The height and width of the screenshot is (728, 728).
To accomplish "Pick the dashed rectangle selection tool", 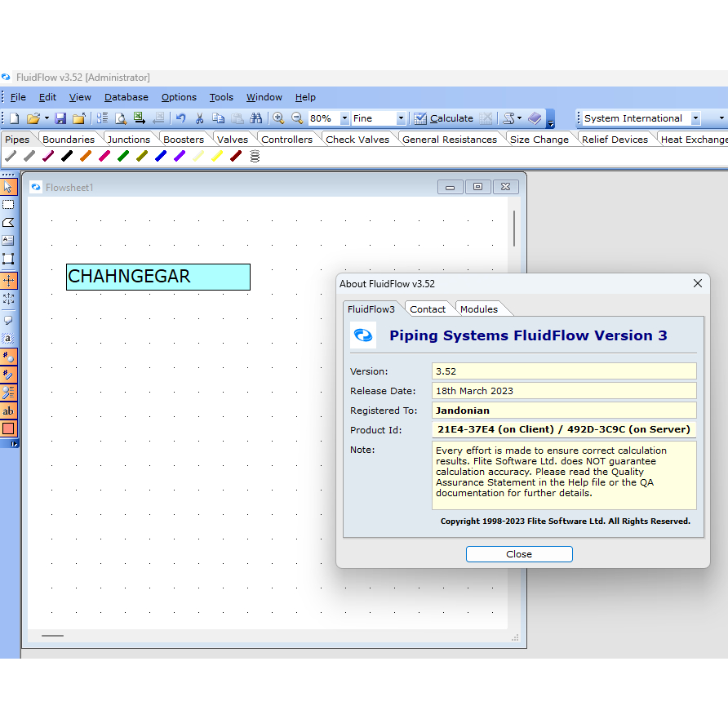I will point(8,205).
